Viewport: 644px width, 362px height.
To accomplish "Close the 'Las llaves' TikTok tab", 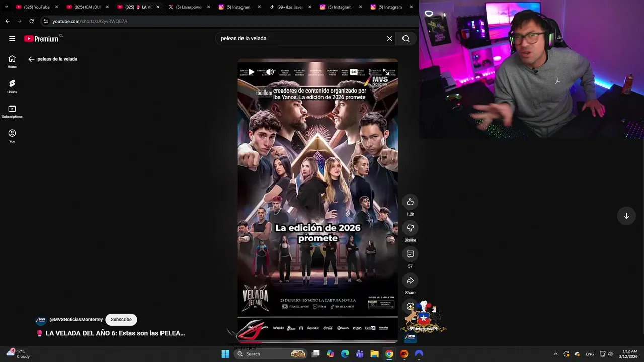I will tap(310, 7).
